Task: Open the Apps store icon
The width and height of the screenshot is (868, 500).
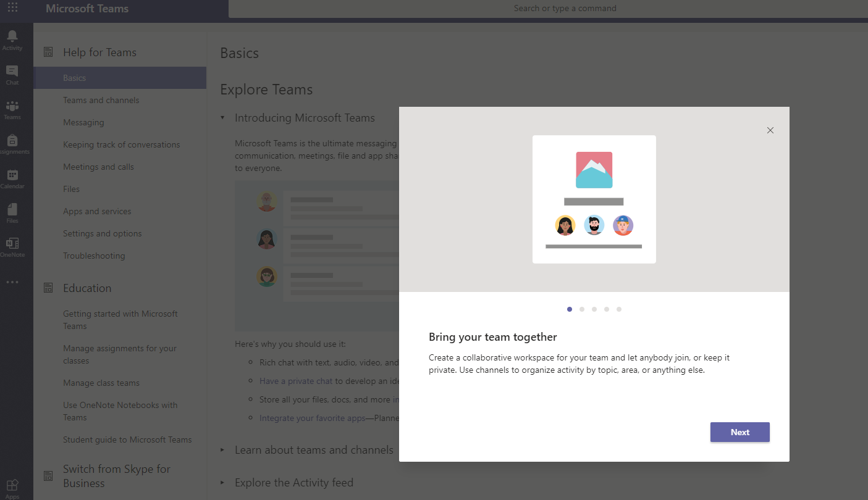Action: point(12,485)
